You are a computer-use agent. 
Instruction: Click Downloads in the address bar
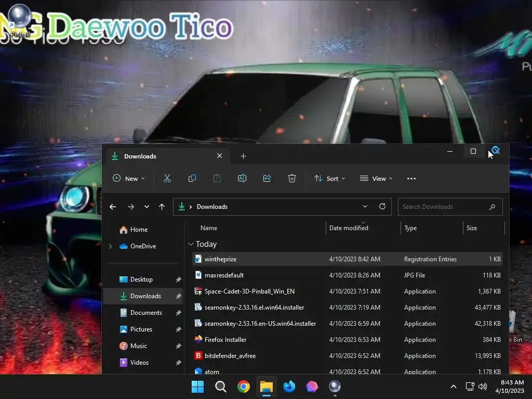coord(212,207)
